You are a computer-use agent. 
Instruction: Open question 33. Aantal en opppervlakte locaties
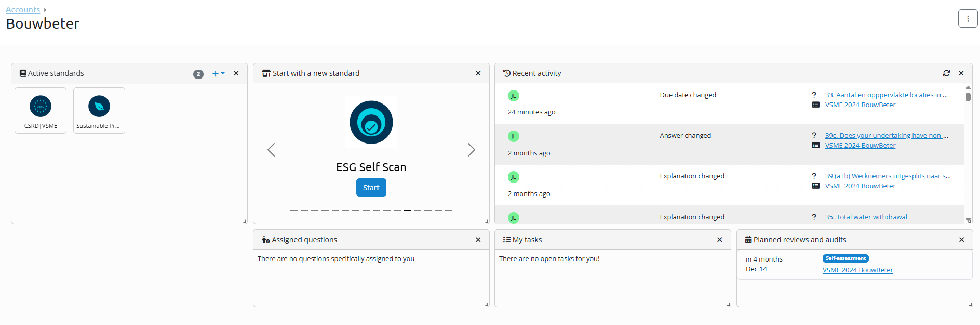(x=887, y=95)
